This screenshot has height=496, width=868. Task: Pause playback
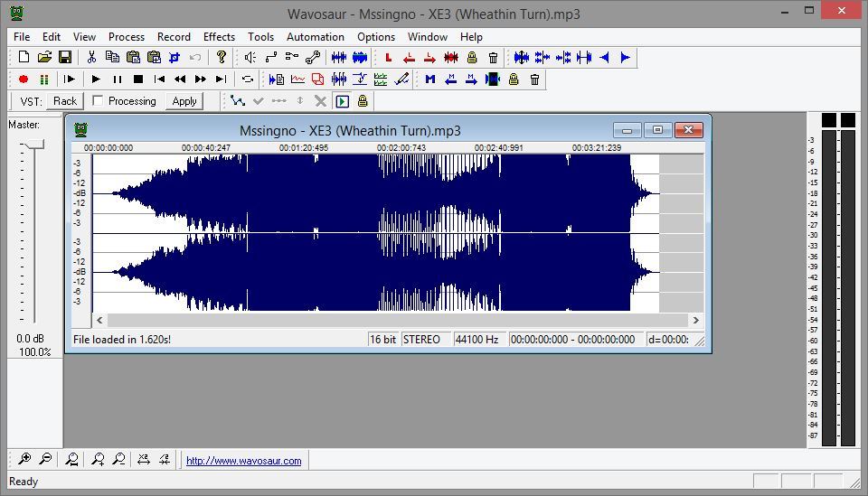(118, 80)
